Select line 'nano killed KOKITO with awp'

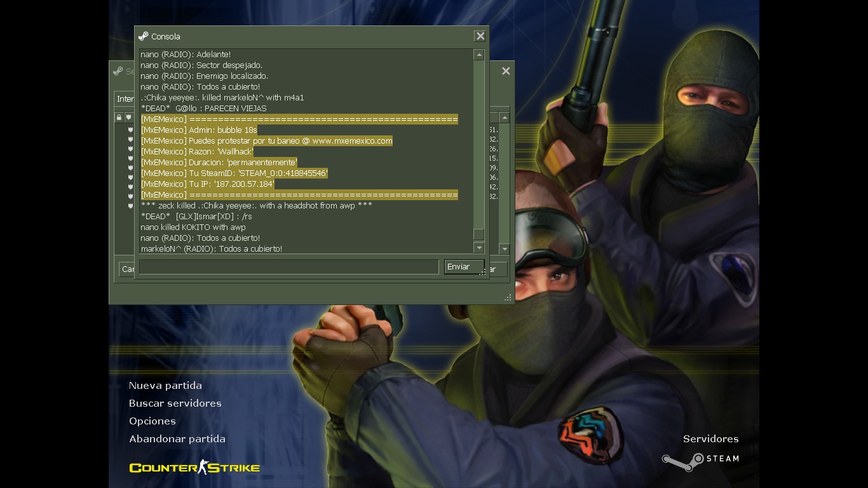tap(193, 227)
